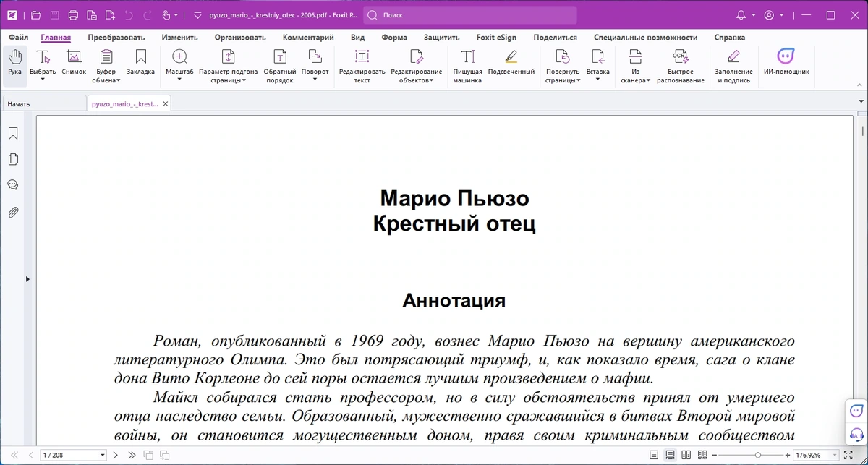Click the user account icon

coord(769,15)
